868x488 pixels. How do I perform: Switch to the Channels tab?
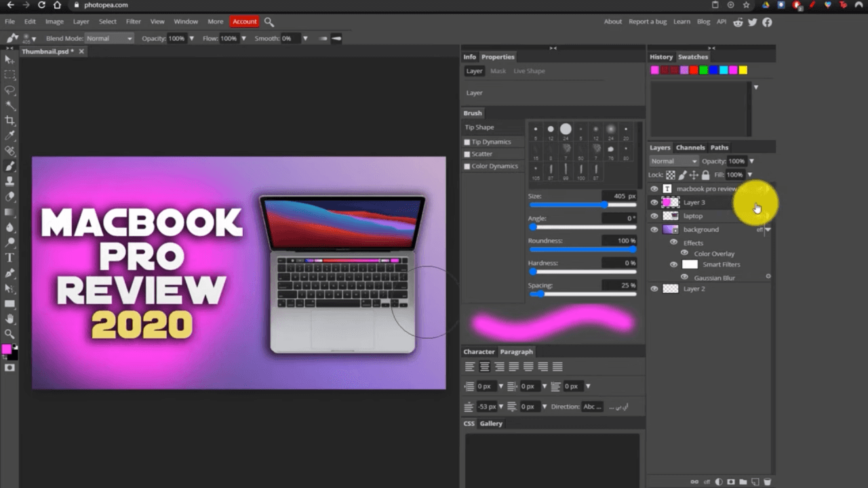point(690,147)
